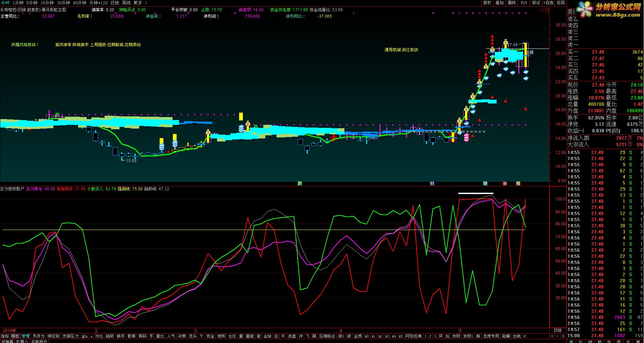This screenshot has height=343, width=644.
Task: Click the 飞 indicator button
Action: pos(308,336)
